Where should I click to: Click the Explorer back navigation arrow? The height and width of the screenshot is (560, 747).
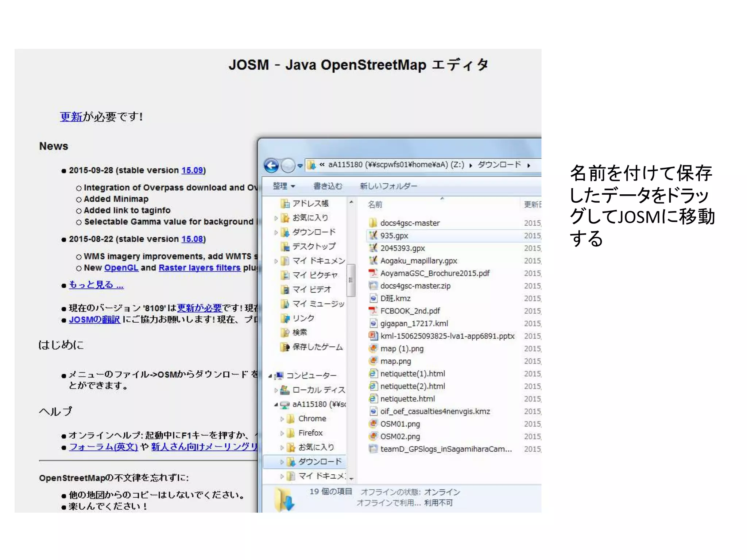pos(271,166)
